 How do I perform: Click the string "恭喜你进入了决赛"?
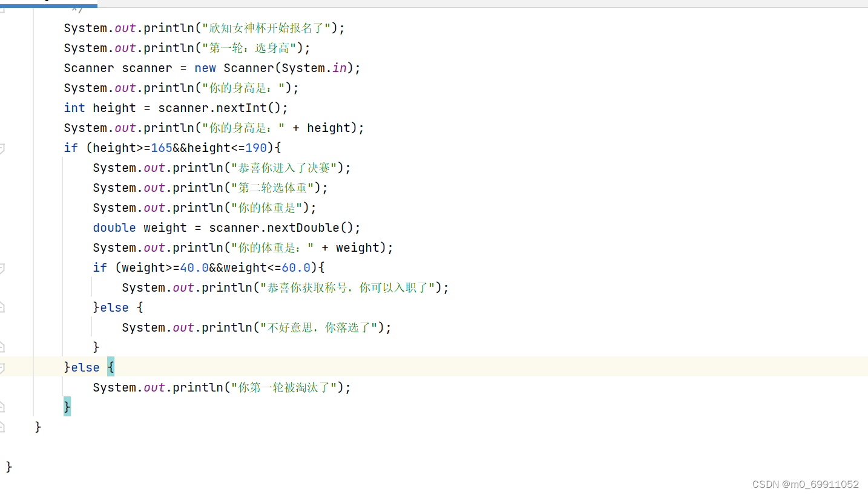coord(284,168)
